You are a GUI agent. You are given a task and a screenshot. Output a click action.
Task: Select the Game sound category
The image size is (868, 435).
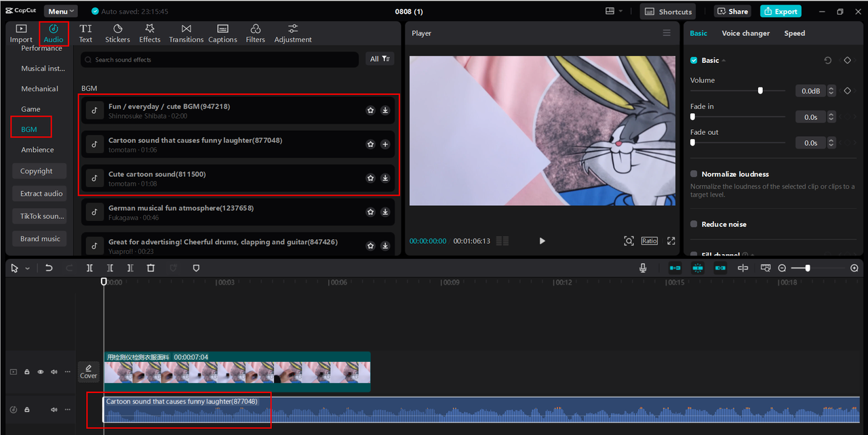31,109
